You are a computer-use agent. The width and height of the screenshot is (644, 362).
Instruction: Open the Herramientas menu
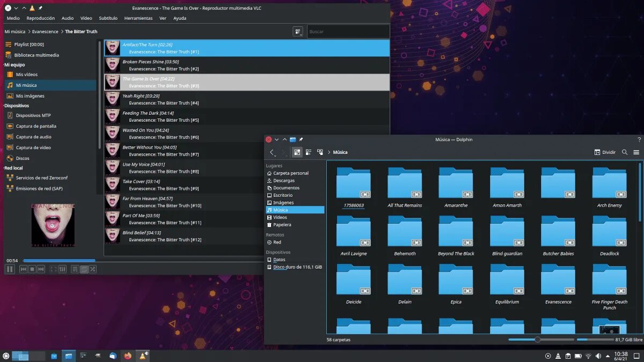click(138, 18)
